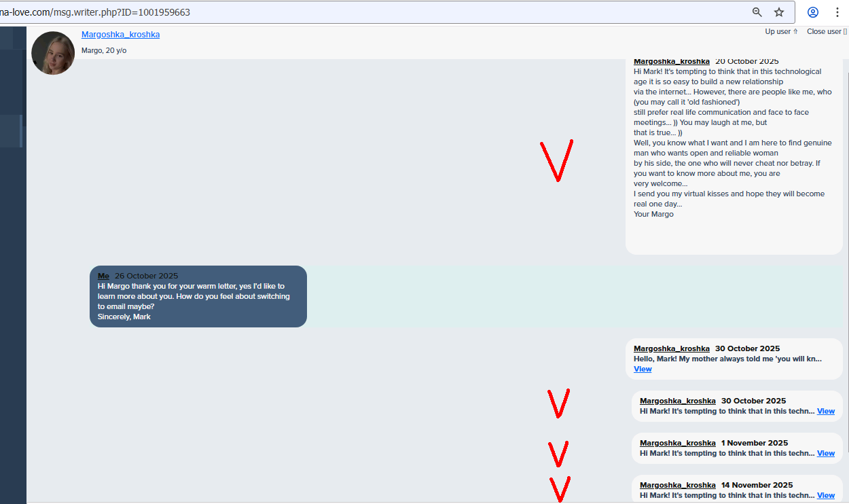Open the browser profile account icon

tap(812, 12)
